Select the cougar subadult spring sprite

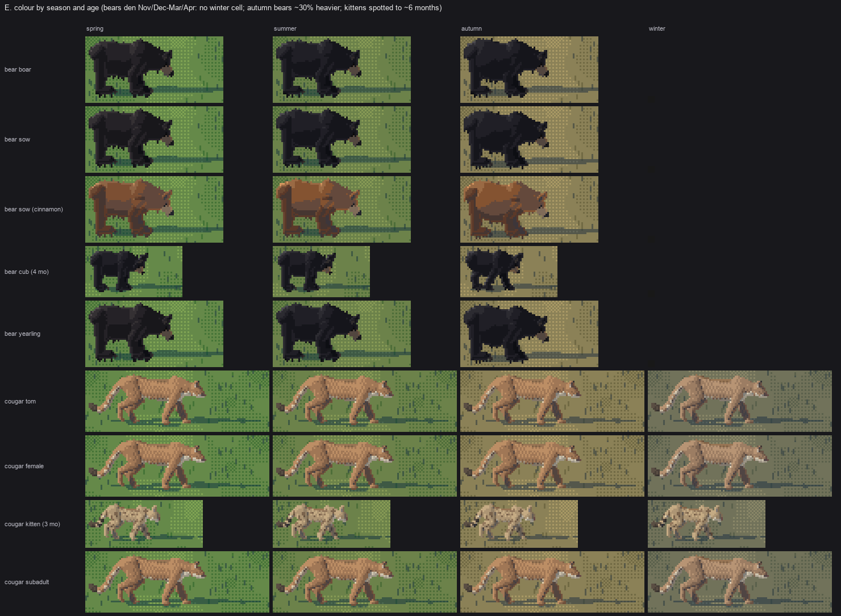click(x=177, y=582)
